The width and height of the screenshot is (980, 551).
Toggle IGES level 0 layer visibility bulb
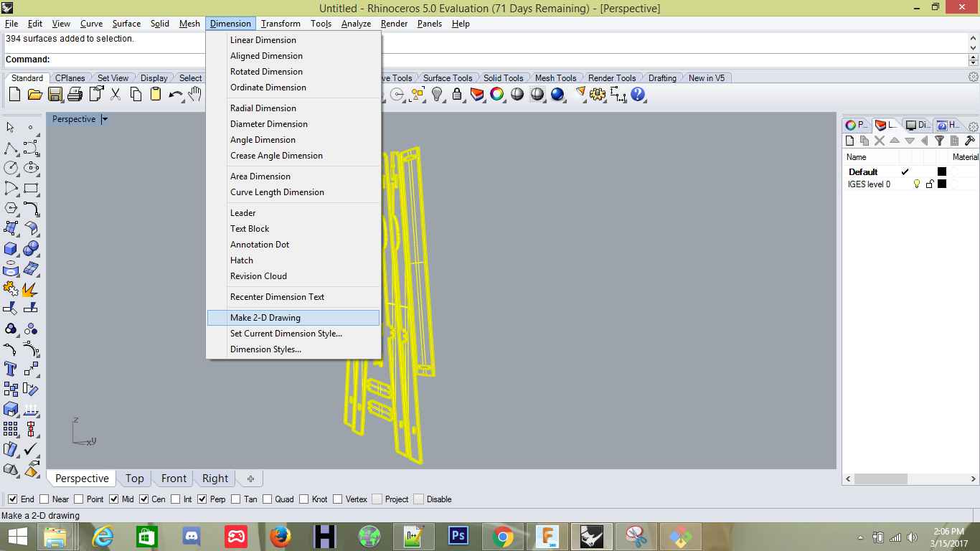pos(916,184)
